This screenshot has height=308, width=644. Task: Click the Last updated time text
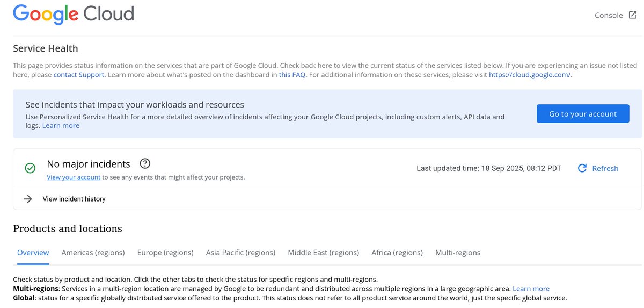[x=489, y=168]
